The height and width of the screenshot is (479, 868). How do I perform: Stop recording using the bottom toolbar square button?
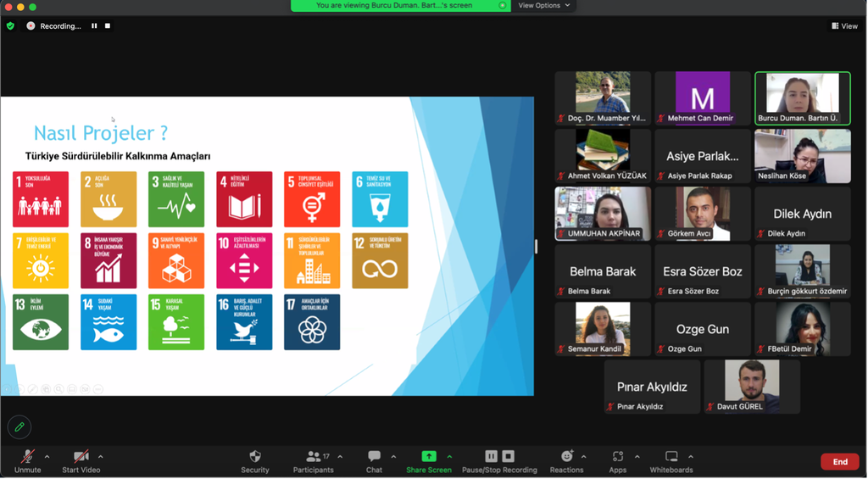click(509, 456)
